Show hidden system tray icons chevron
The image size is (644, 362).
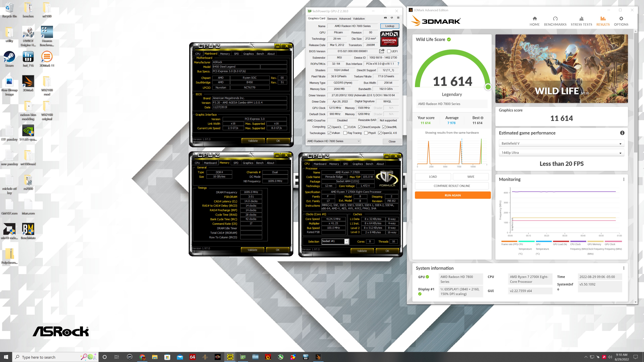pos(586,357)
